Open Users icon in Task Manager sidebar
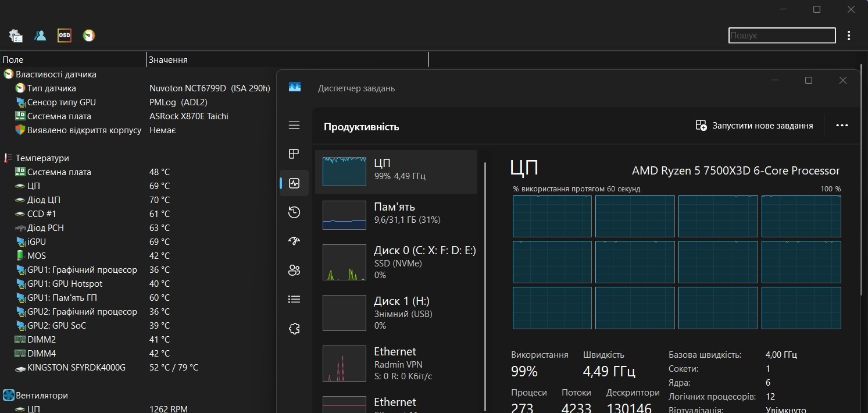The height and width of the screenshot is (413, 868). (x=294, y=270)
